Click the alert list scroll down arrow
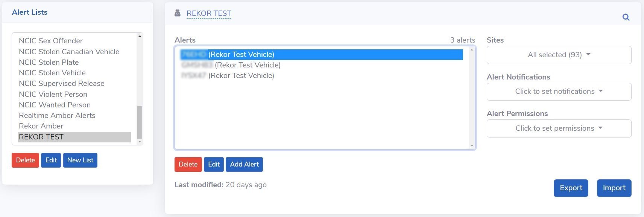This screenshot has height=217, width=644. [140, 142]
